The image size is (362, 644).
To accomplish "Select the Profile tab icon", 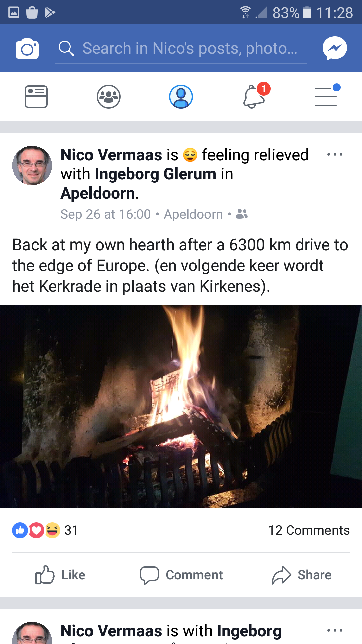I will (x=181, y=97).
